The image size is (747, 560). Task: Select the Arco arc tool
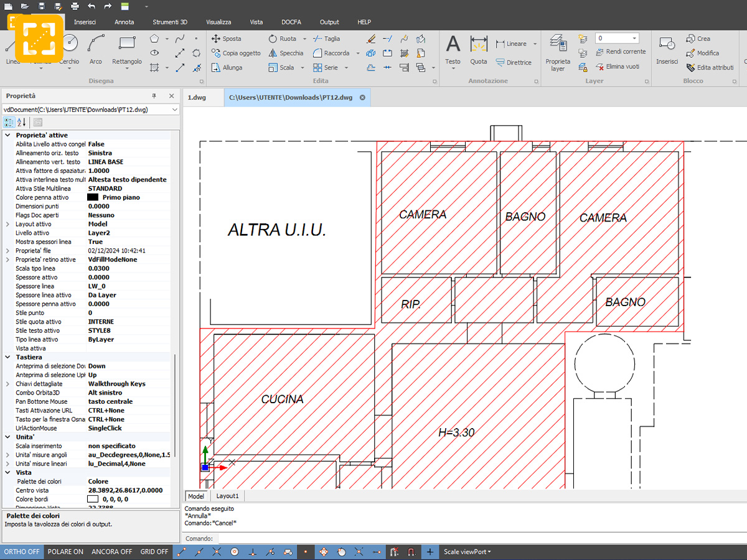coord(96,50)
